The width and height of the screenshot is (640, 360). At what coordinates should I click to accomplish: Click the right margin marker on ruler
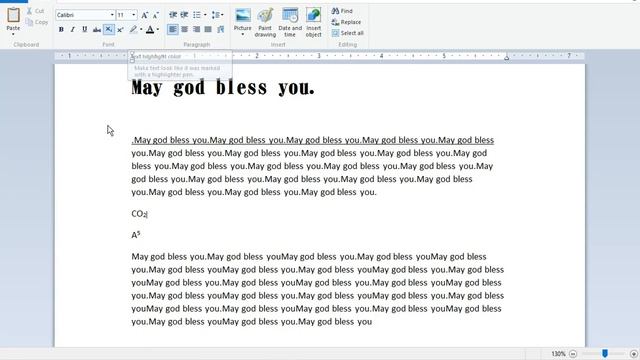pyautogui.click(x=507, y=58)
